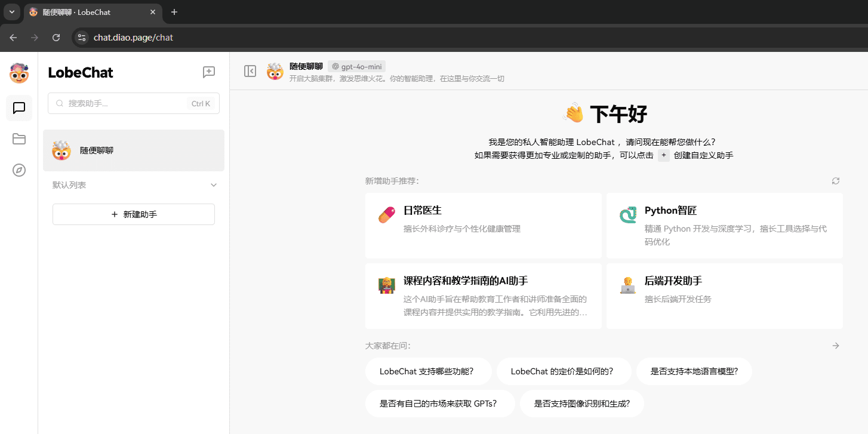Click the 随便聊聊 avatar in the chat header
The height and width of the screenshot is (434, 868).
(x=275, y=72)
